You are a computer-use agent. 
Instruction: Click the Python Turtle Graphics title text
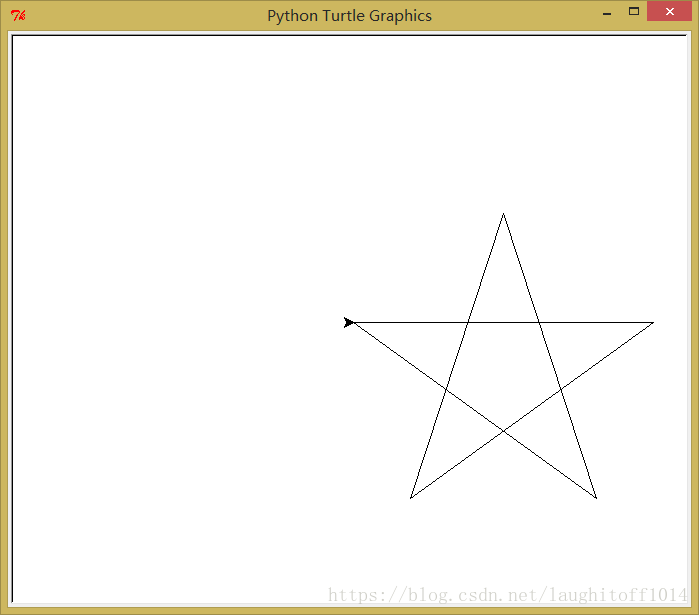(350, 16)
